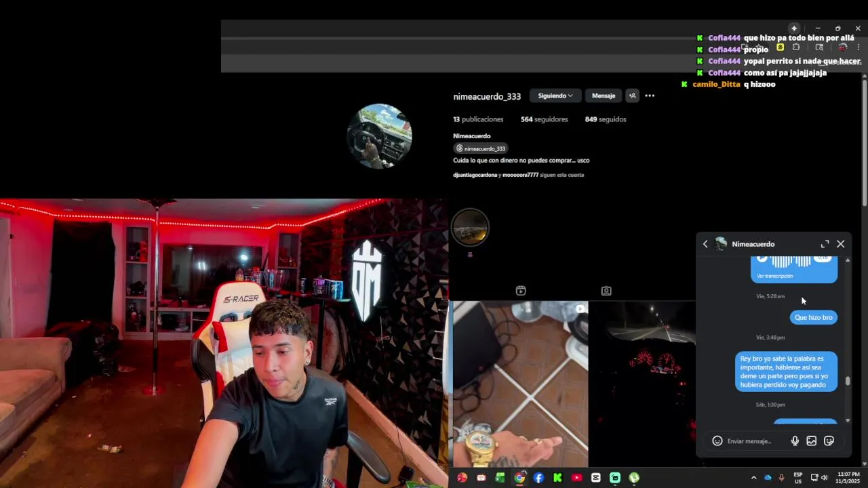Open the Chrome search side panel icon

819,47
